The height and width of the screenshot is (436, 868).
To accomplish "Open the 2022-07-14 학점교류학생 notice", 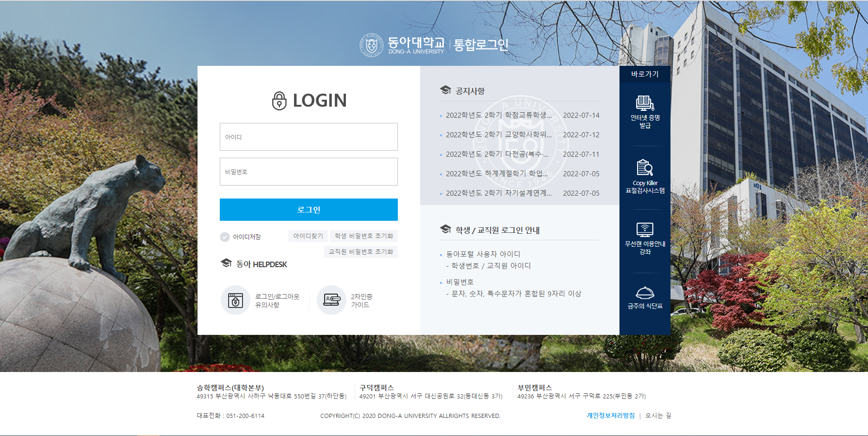I will [x=498, y=115].
